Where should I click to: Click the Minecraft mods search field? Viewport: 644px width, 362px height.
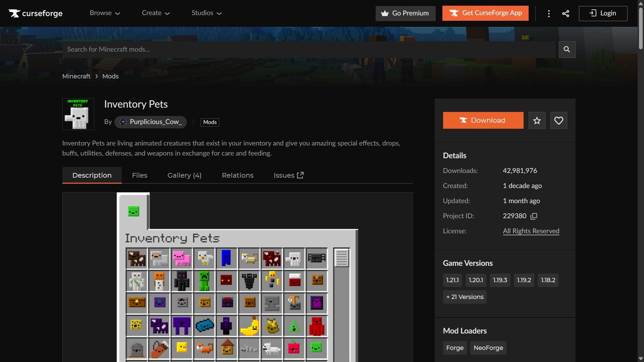point(302,49)
